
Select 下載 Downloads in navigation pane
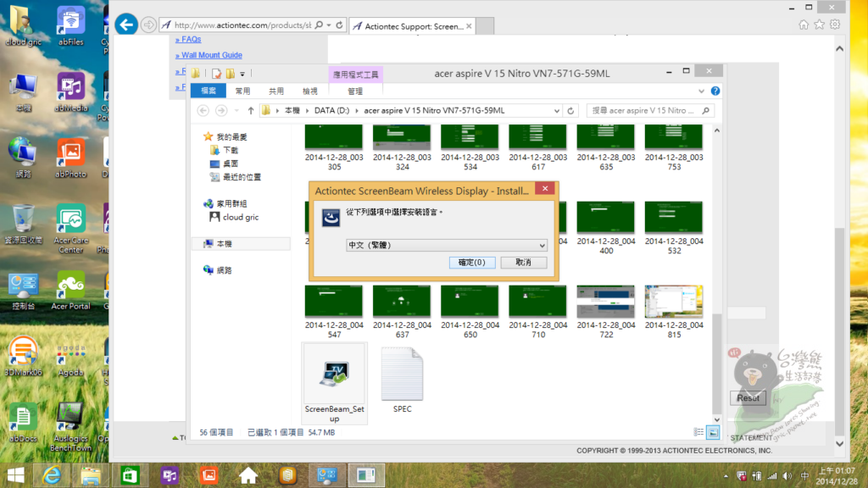(224, 151)
